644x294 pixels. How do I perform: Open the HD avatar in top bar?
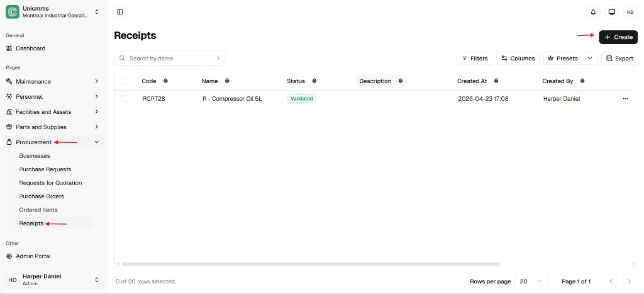[630, 13]
